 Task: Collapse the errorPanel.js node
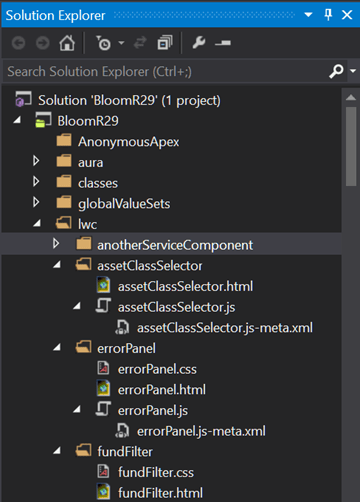[x=77, y=409]
